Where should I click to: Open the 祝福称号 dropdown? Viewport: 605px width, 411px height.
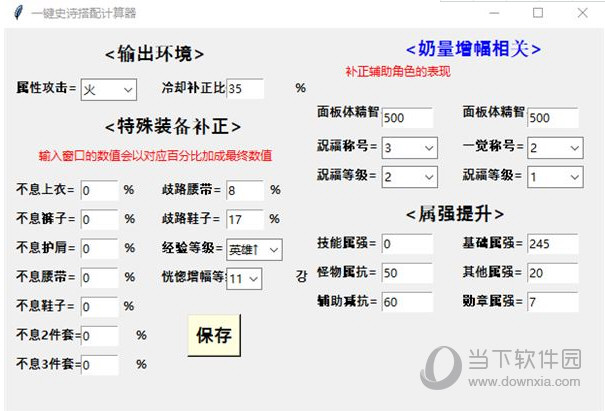point(410,148)
